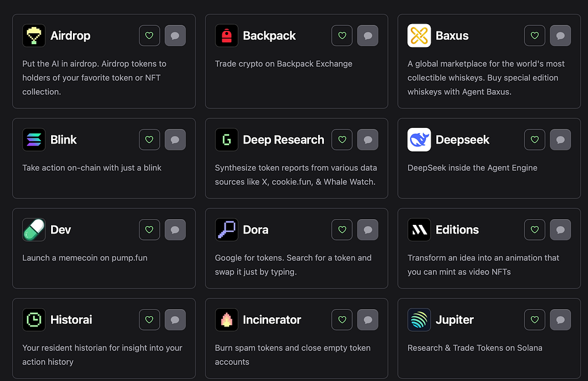Favorite the Deep Research agent
The width and height of the screenshot is (588, 381).
(x=342, y=140)
